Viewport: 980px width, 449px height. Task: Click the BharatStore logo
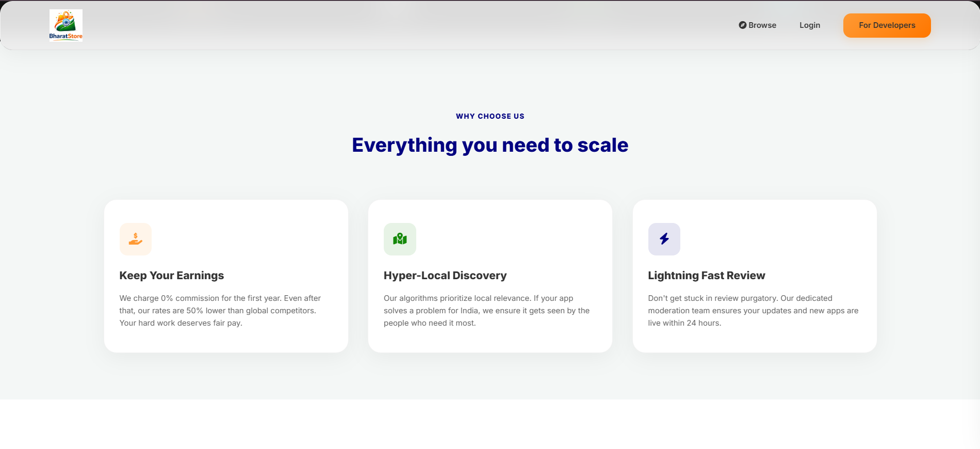point(66,25)
